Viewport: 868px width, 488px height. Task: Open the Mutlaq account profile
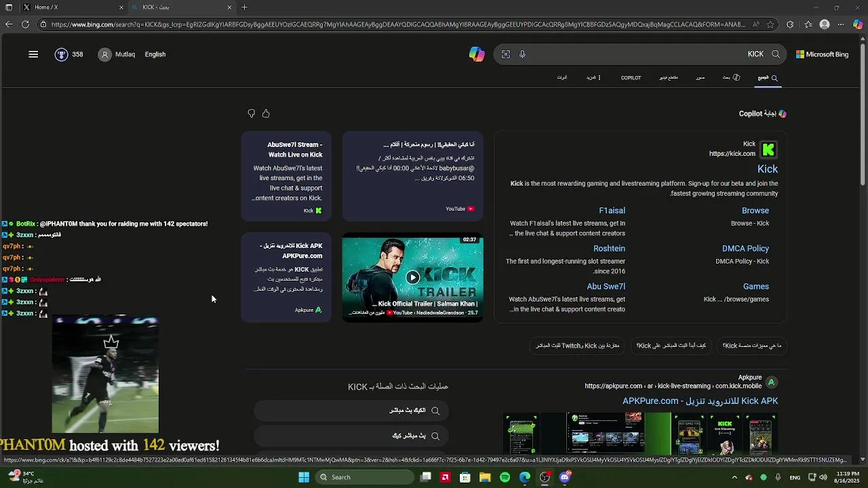pyautogui.click(x=117, y=54)
